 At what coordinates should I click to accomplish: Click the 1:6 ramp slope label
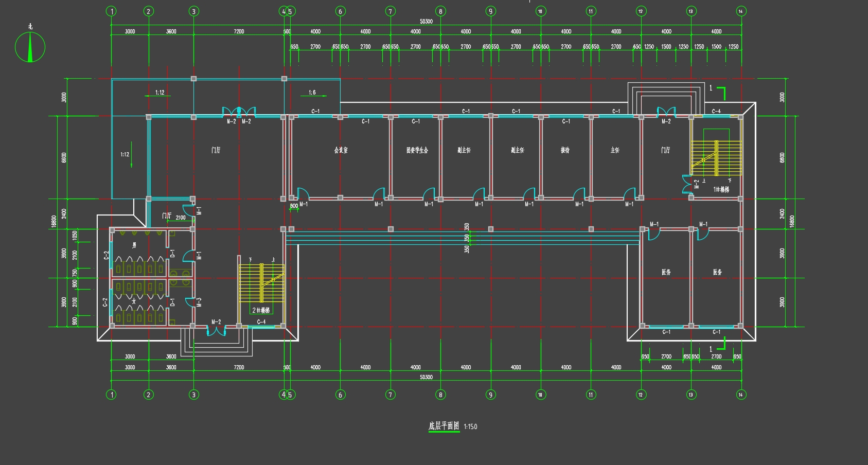(312, 93)
